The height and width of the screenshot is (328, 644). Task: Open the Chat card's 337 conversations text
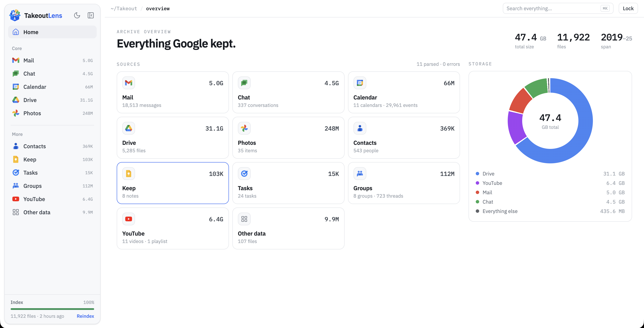pos(258,105)
